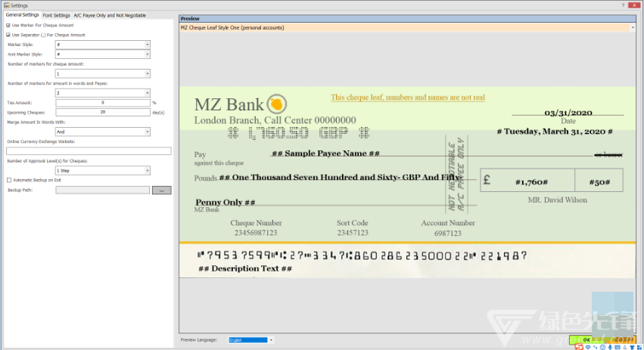Toggle Use Separator For Cheque Amount checkbox
The image size is (644, 350).
8,36
